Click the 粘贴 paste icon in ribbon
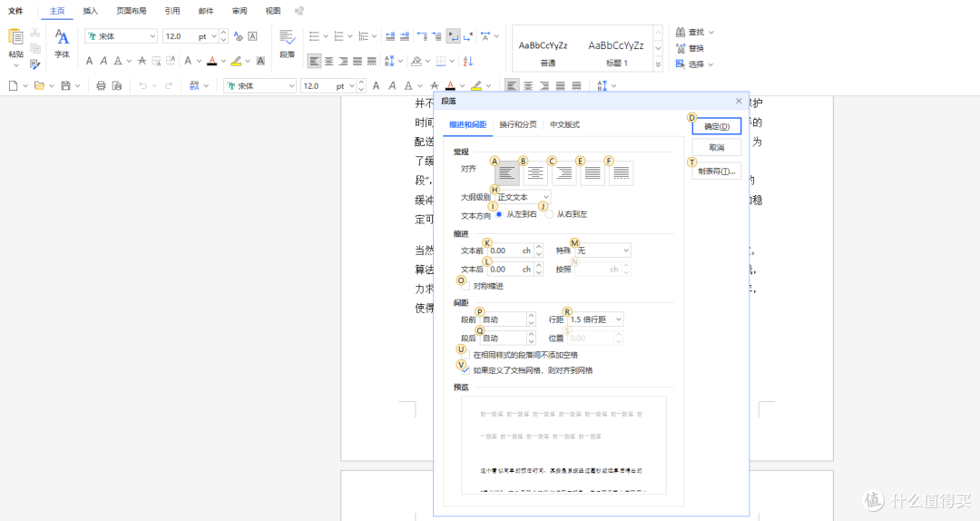This screenshot has height=521, width=980. (15, 37)
